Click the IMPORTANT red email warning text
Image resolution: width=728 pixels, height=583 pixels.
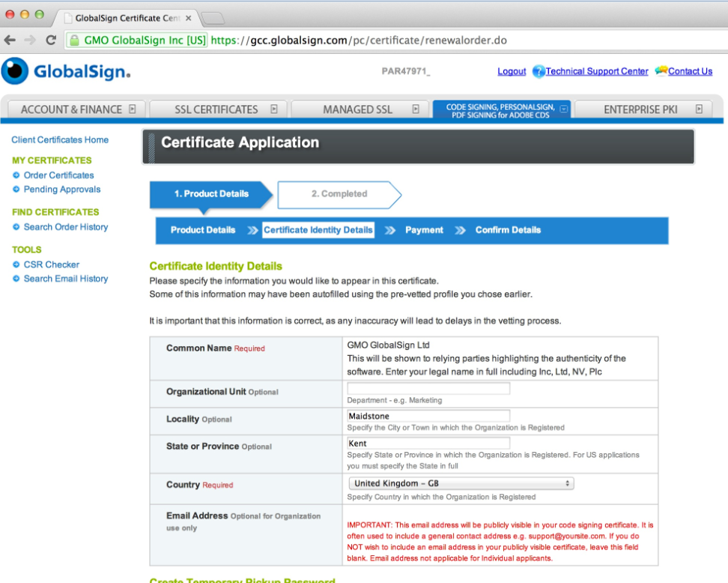(x=500, y=541)
